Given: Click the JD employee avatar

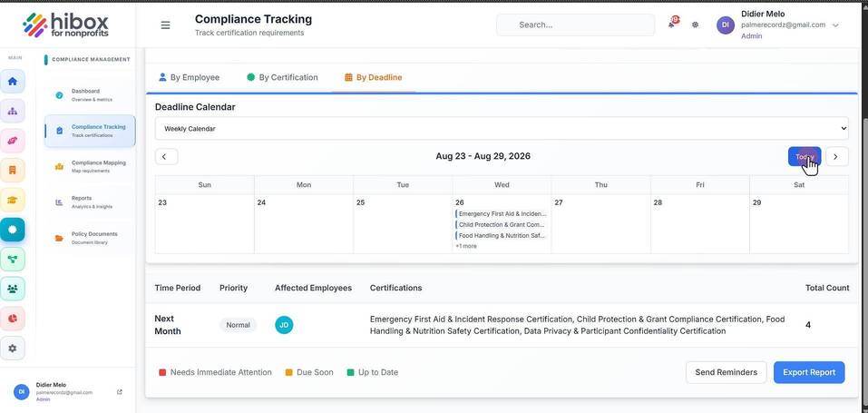Looking at the screenshot, I should point(284,325).
